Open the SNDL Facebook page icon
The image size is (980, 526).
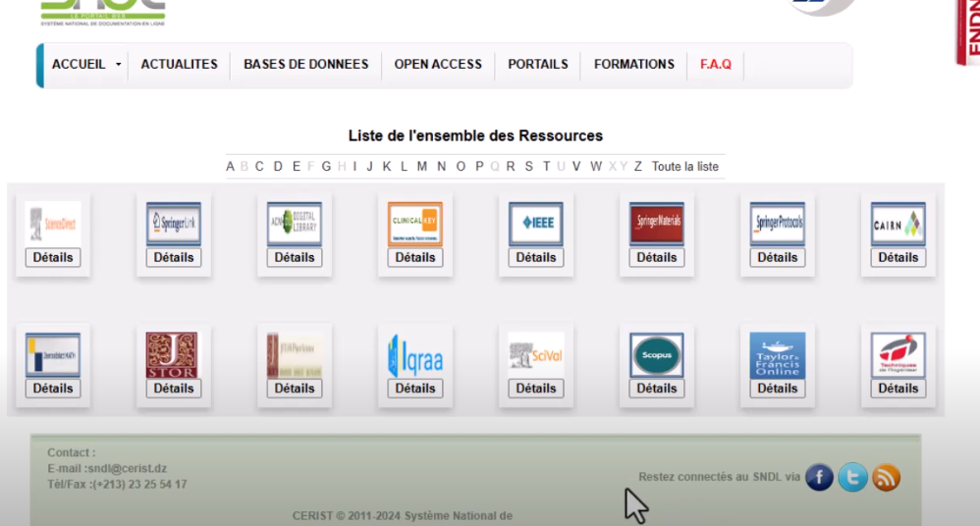coord(819,477)
